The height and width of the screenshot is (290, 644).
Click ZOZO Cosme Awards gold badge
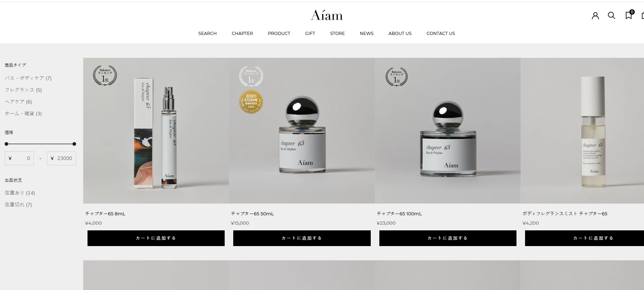(x=251, y=102)
